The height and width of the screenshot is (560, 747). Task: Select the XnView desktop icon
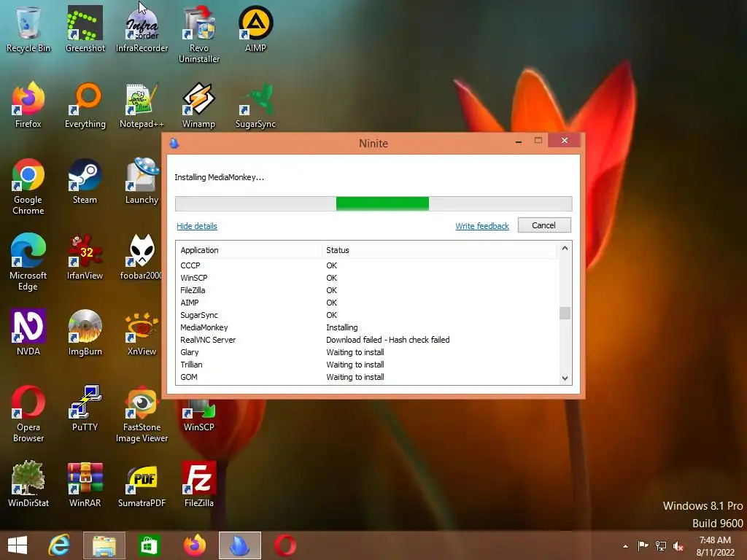(x=142, y=332)
